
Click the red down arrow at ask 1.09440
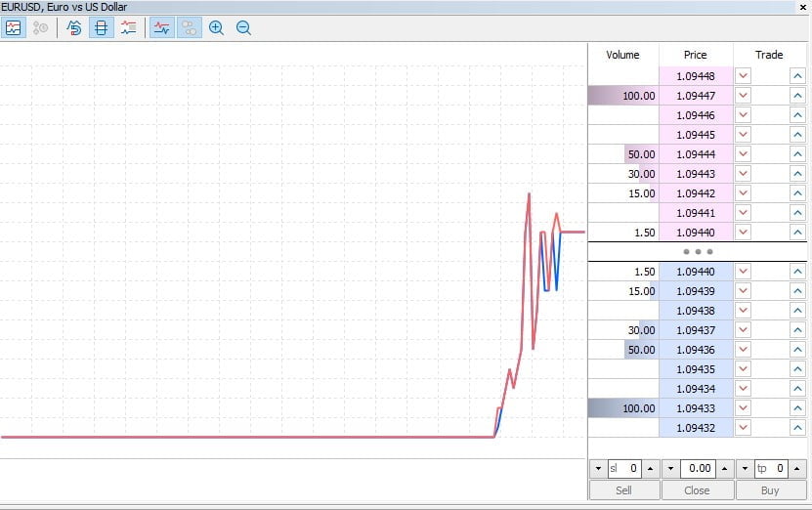(744, 233)
